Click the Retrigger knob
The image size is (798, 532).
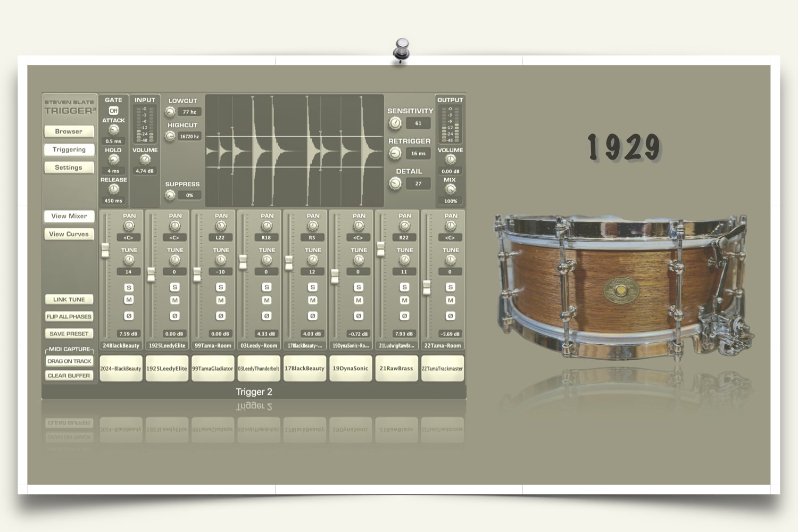coord(395,154)
